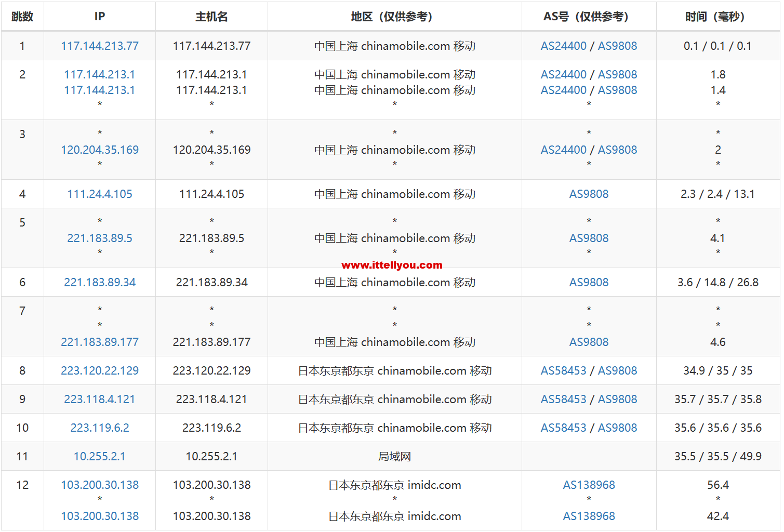This screenshot has height=532, width=784.
Task: Select the AS号（仅供参考）column header
Action: click(589, 17)
